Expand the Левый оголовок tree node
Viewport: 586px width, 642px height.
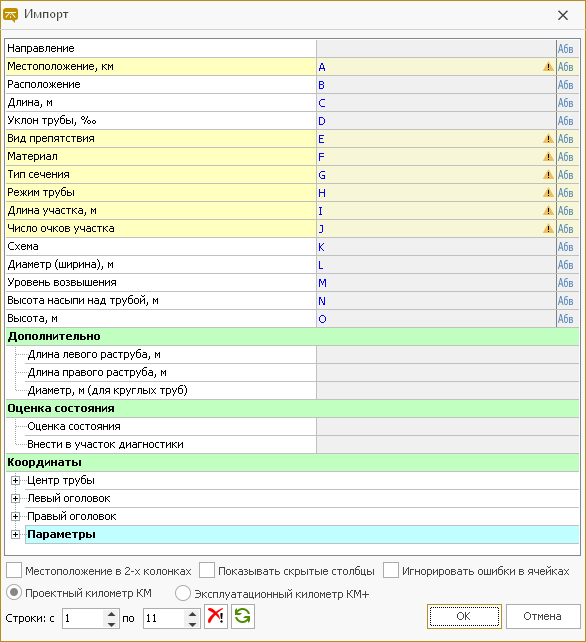(16, 498)
